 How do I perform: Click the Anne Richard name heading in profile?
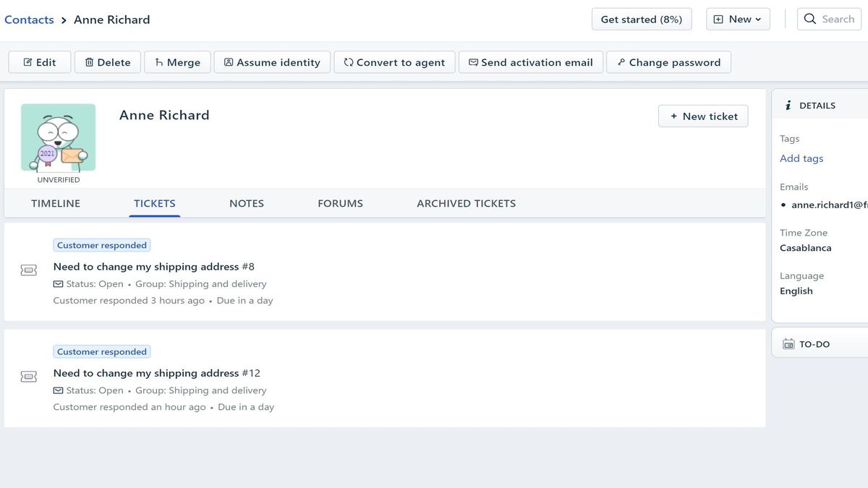(164, 115)
